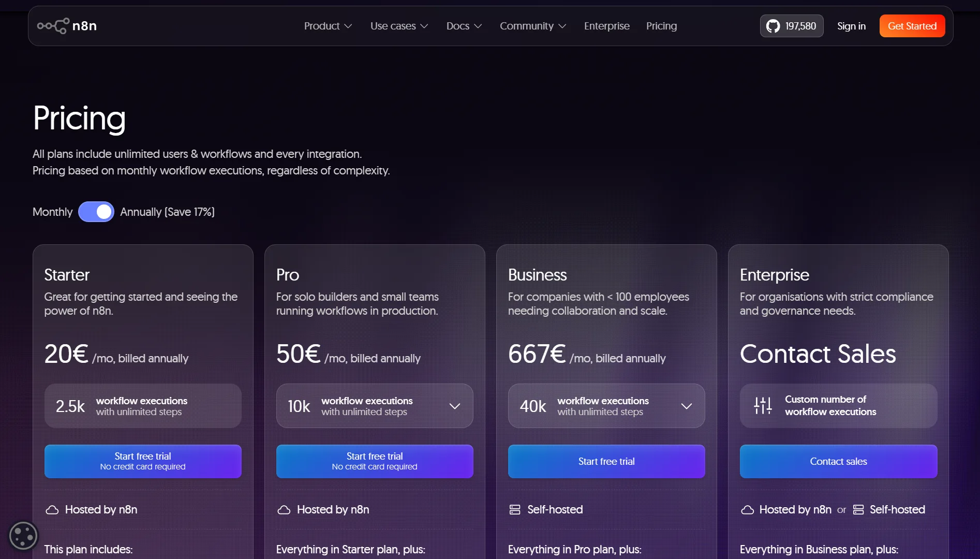The height and width of the screenshot is (559, 980).
Task: Click the cookie settings icon
Action: tap(23, 535)
